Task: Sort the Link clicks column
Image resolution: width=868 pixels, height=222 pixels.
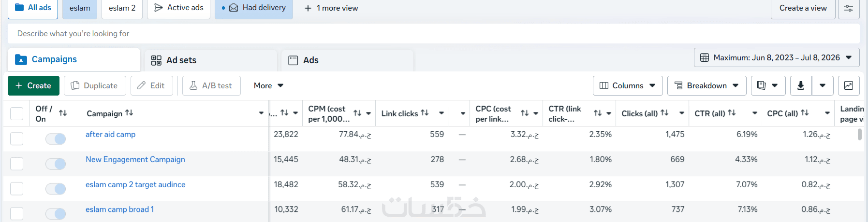Action: pos(425,113)
